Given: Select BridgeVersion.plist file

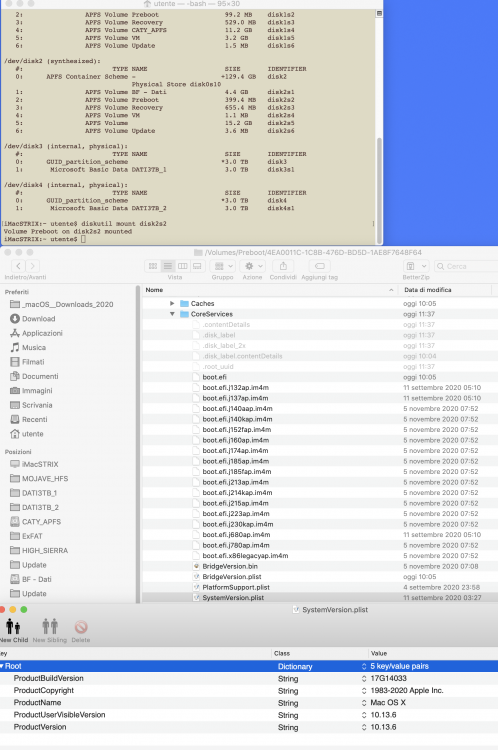Looking at the screenshot, I should point(232,577).
